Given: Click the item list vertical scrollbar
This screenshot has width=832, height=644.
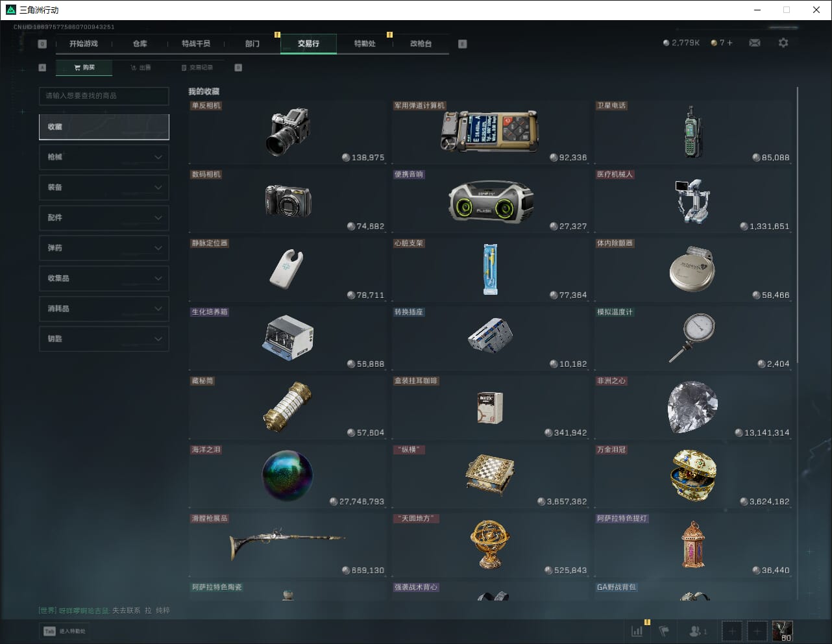Looking at the screenshot, I should pyautogui.click(x=797, y=227).
